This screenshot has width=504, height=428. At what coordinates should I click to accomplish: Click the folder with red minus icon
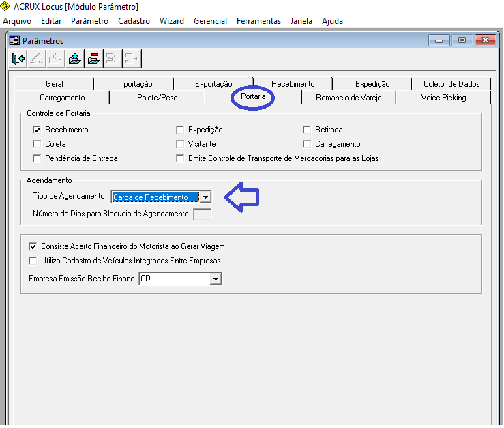[x=93, y=59]
